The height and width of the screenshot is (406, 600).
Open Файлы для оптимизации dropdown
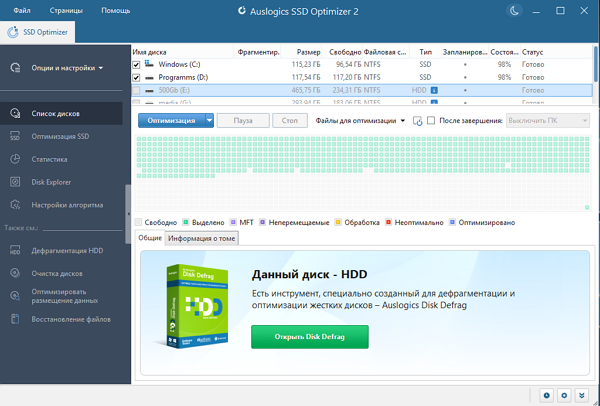[x=360, y=121]
